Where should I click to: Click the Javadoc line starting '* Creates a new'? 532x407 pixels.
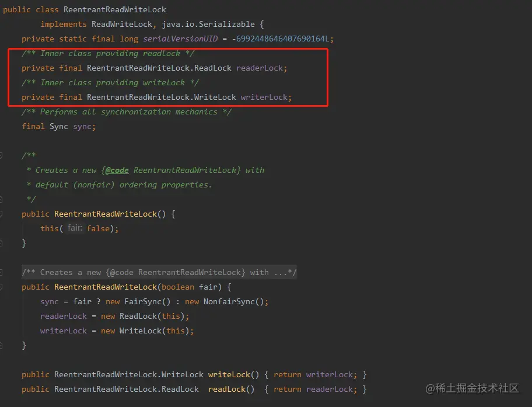(145, 170)
